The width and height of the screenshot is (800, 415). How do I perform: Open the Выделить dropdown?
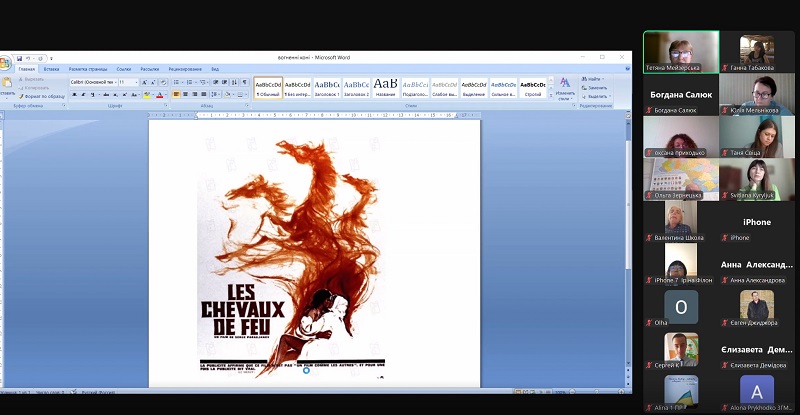(595, 96)
